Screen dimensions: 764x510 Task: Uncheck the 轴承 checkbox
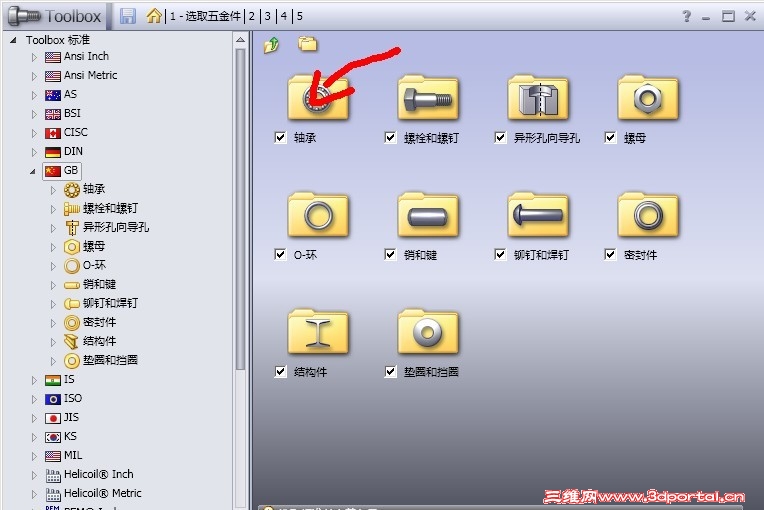(280, 137)
